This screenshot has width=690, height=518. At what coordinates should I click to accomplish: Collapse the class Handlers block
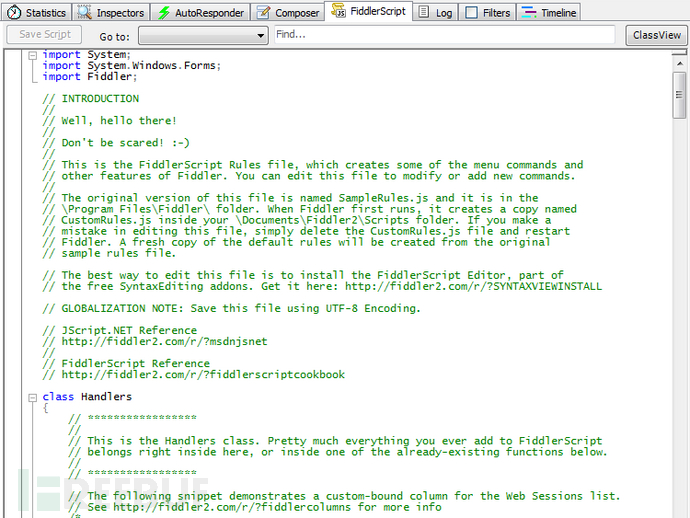click(x=33, y=398)
